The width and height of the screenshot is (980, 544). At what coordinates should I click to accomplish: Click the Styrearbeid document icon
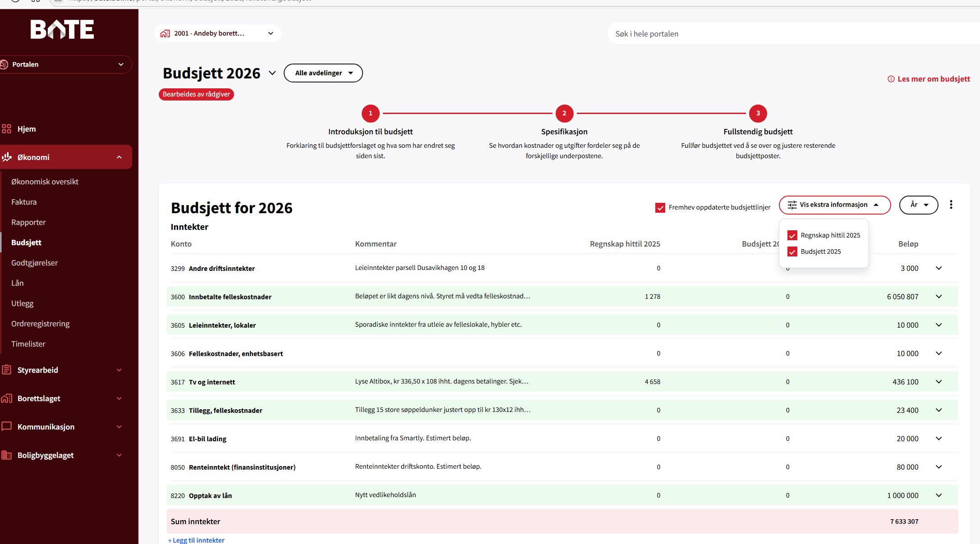click(6, 370)
